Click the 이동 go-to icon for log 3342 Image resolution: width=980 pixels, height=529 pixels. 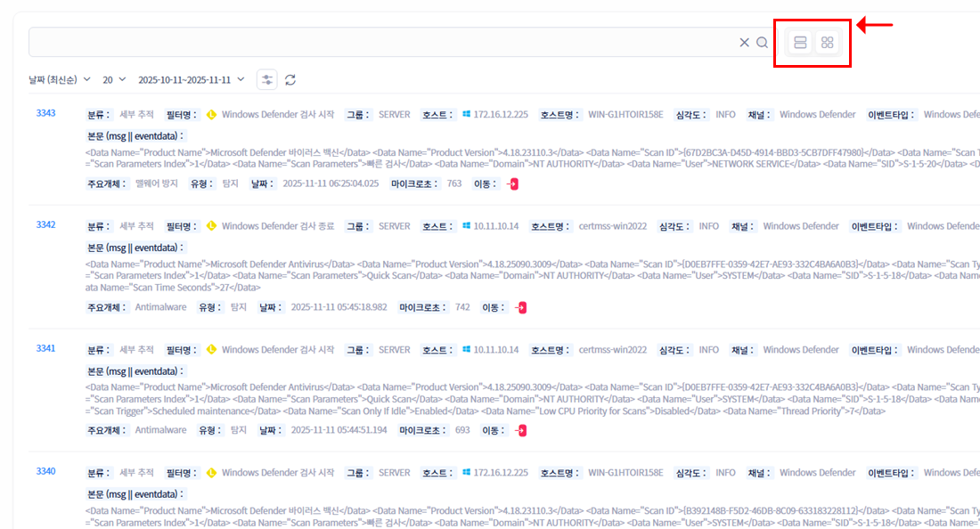coord(521,307)
